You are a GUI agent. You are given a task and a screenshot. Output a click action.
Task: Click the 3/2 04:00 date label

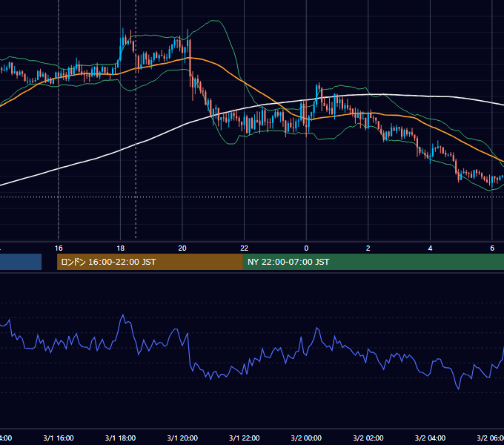tap(430, 438)
